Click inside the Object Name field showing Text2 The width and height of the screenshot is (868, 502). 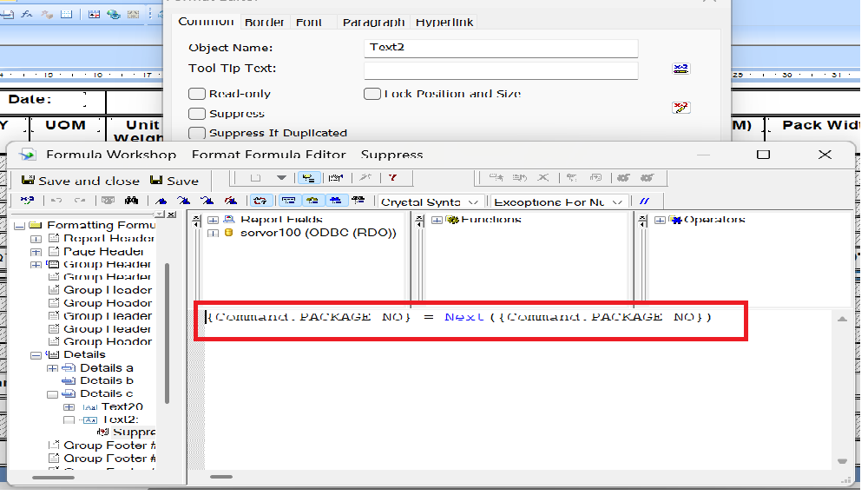coord(501,48)
